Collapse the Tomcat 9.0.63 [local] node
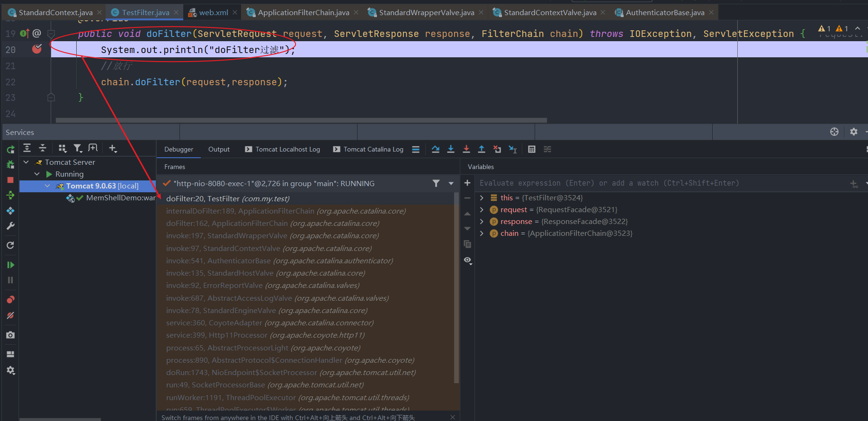 [47, 186]
